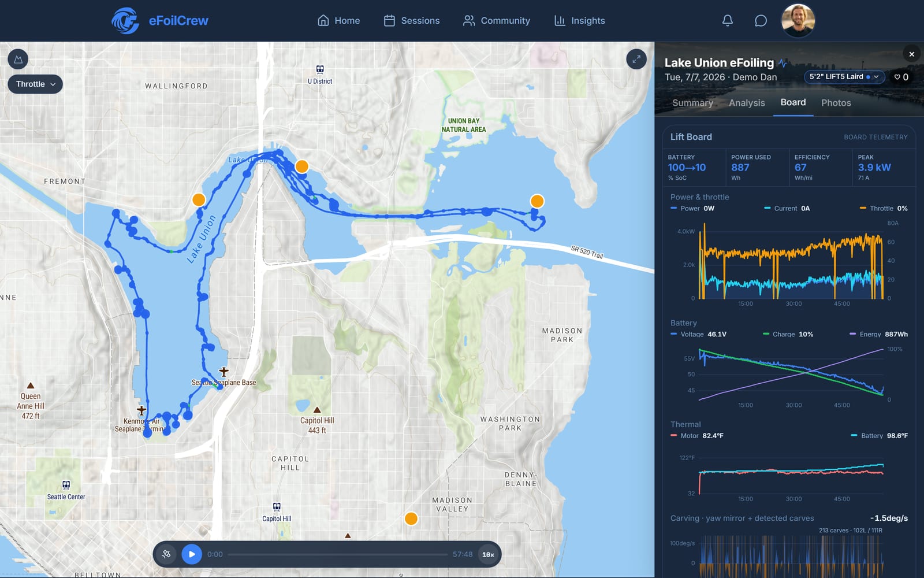Click the Seattle Center transit icon

pyautogui.click(x=66, y=485)
